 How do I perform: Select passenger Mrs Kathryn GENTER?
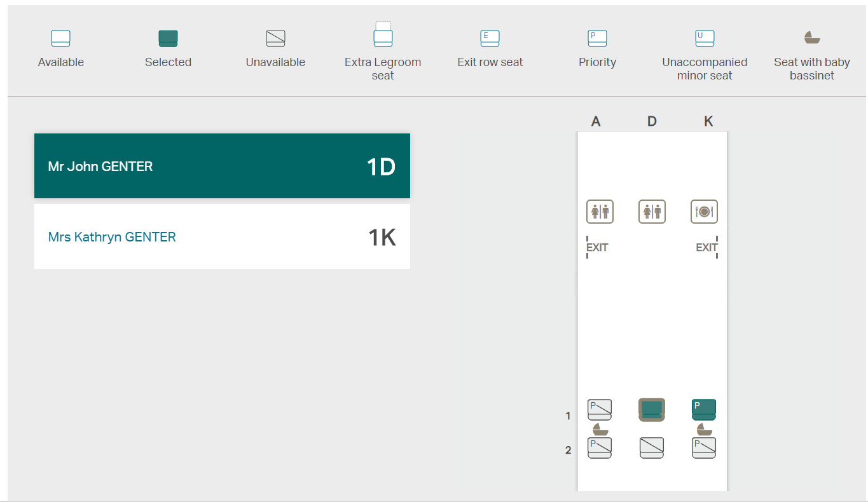222,236
